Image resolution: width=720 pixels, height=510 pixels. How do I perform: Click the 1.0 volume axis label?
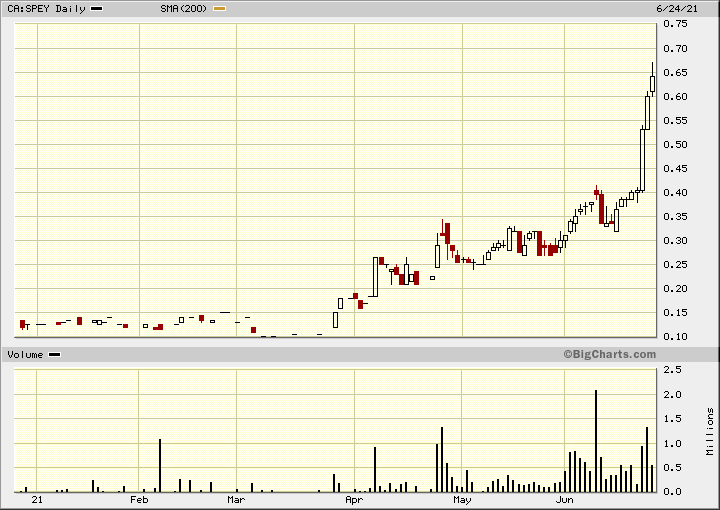[x=673, y=443]
